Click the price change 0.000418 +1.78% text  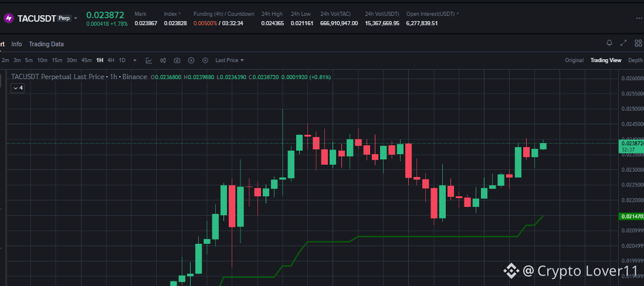(107, 24)
